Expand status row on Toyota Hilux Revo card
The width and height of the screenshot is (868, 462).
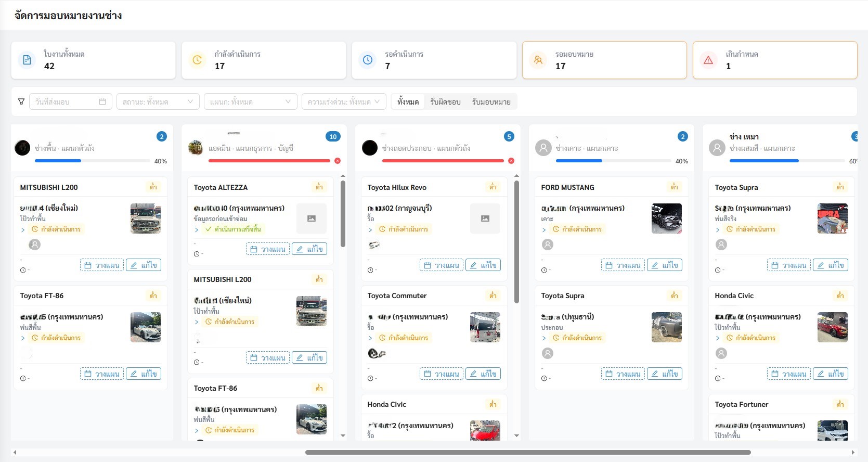370,229
